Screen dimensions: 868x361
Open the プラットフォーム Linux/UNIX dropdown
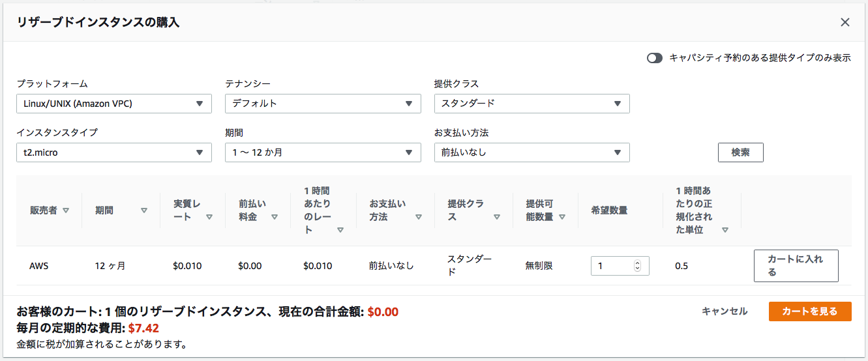tap(114, 104)
